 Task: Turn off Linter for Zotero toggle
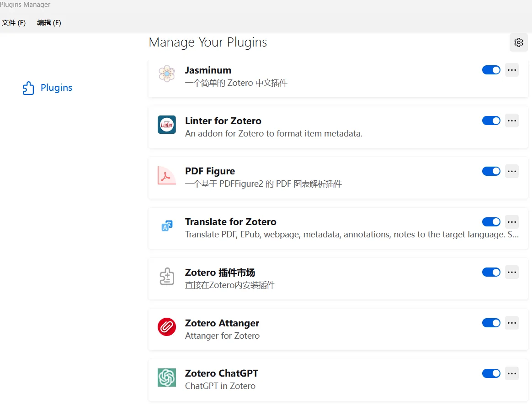pyautogui.click(x=491, y=121)
